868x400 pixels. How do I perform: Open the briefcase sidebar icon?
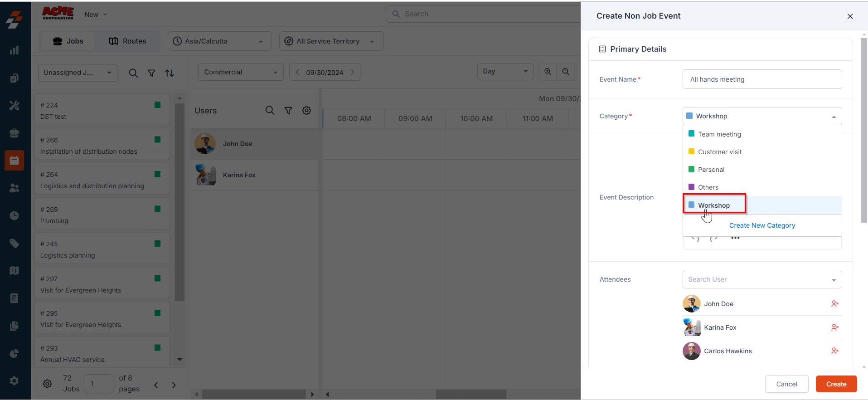[15, 133]
